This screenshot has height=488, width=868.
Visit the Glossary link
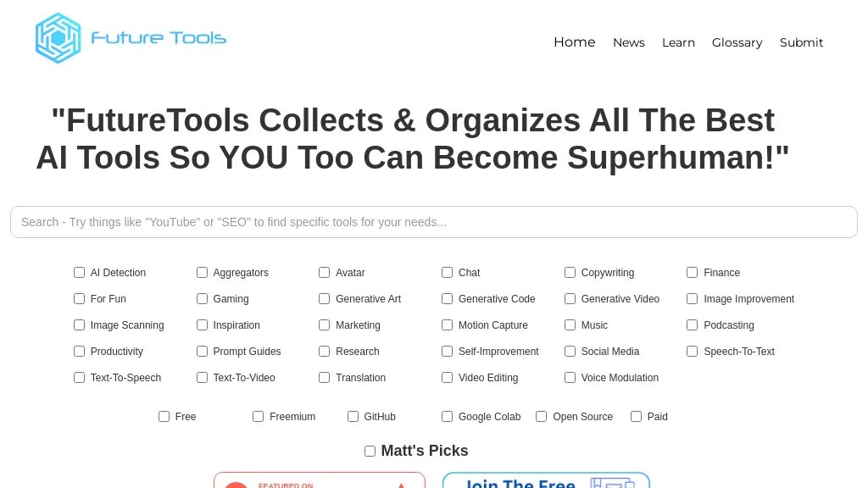pos(737,42)
